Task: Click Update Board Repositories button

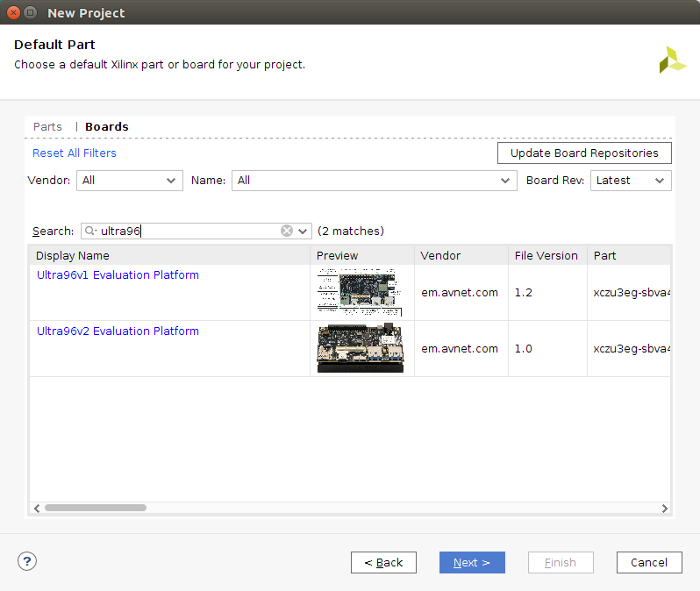Action: click(x=584, y=153)
